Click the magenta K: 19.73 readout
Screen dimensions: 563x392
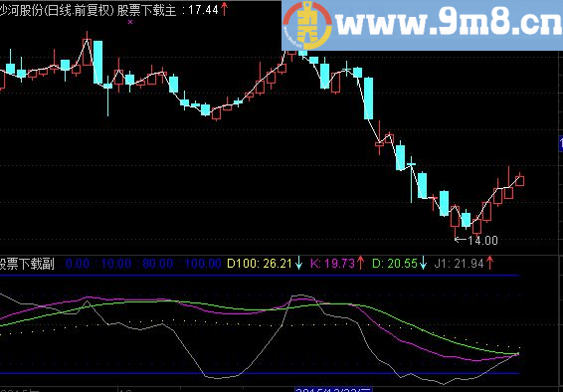333,265
